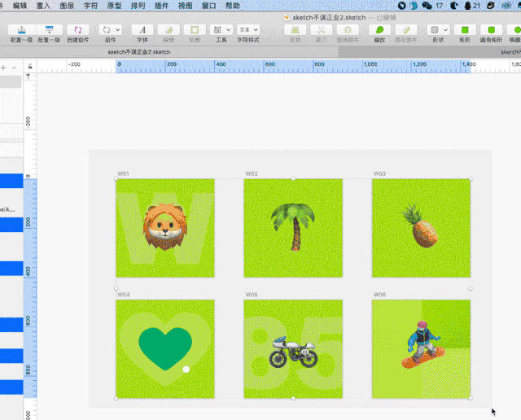Click the green square frame tool icon
The height and width of the screenshot is (420, 521).
tap(195, 30)
